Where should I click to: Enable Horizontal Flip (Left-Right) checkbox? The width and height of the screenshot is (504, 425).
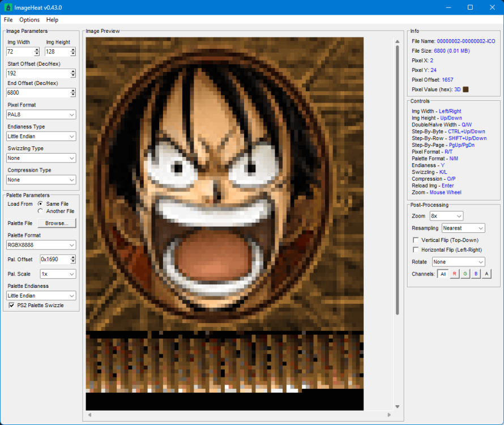point(416,250)
